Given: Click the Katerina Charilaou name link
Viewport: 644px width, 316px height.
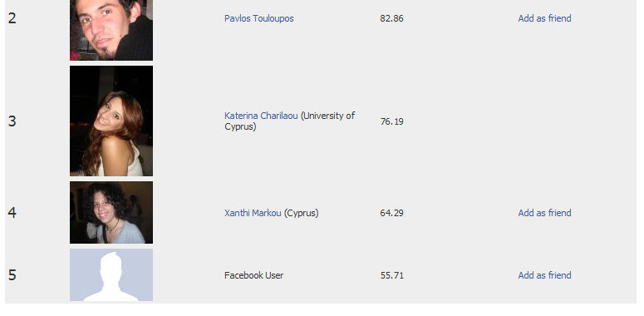Looking at the screenshot, I should pyautogui.click(x=261, y=116).
